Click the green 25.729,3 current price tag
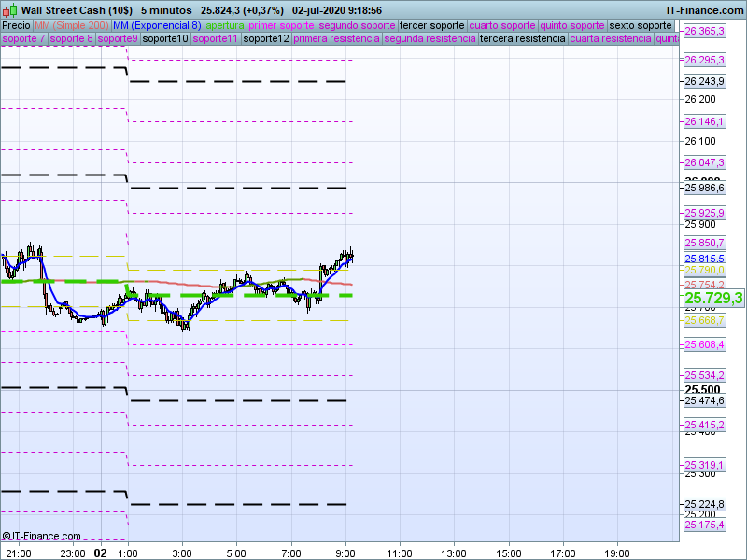The height and width of the screenshot is (560, 747). pyautogui.click(x=713, y=298)
